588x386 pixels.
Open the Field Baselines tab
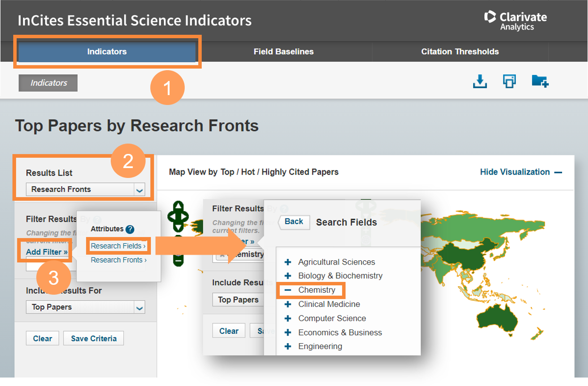pos(284,52)
